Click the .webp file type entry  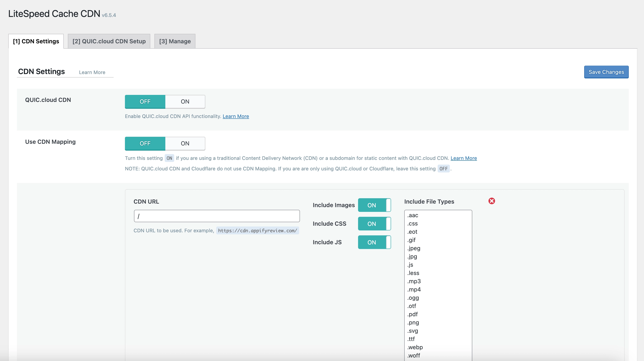[415, 348]
